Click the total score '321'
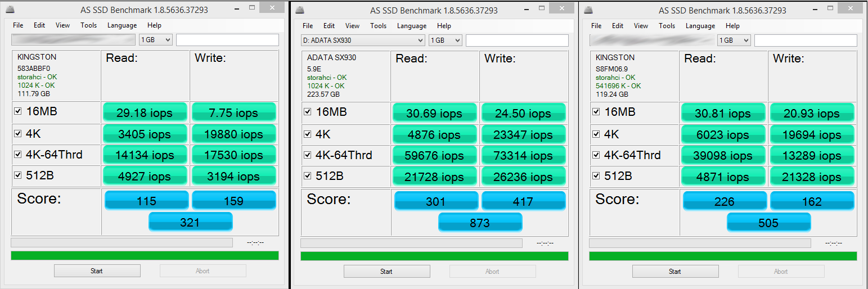 pyautogui.click(x=190, y=222)
